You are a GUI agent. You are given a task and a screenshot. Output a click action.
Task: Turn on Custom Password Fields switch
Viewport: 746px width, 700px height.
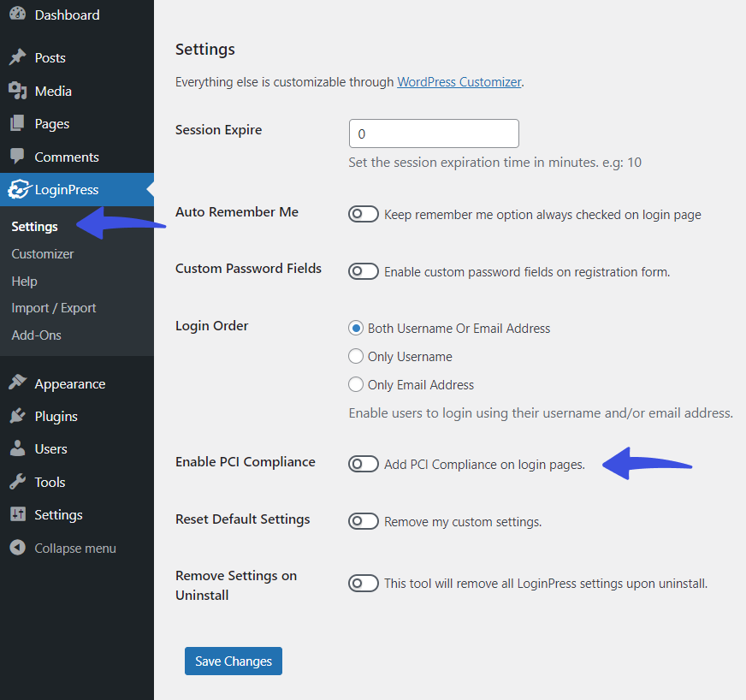[363, 271]
